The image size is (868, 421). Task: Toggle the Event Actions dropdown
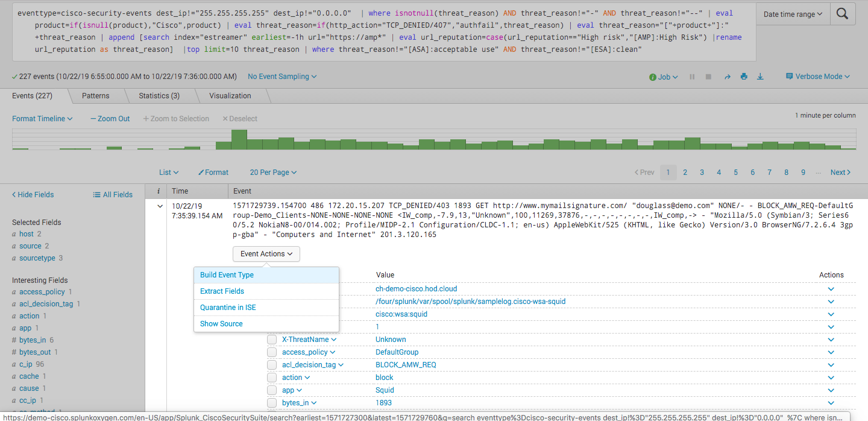pyautogui.click(x=266, y=254)
